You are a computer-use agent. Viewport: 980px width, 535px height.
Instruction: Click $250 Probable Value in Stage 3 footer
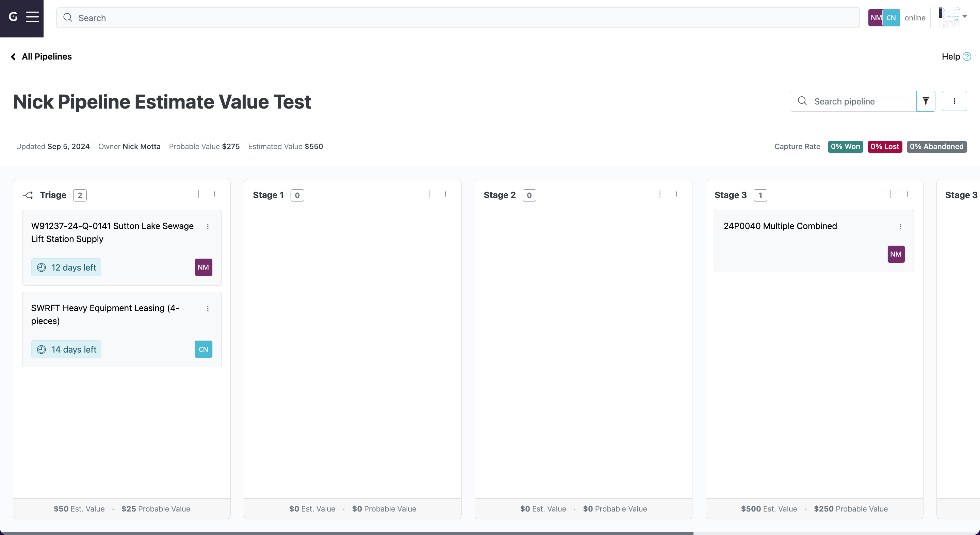coord(851,509)
